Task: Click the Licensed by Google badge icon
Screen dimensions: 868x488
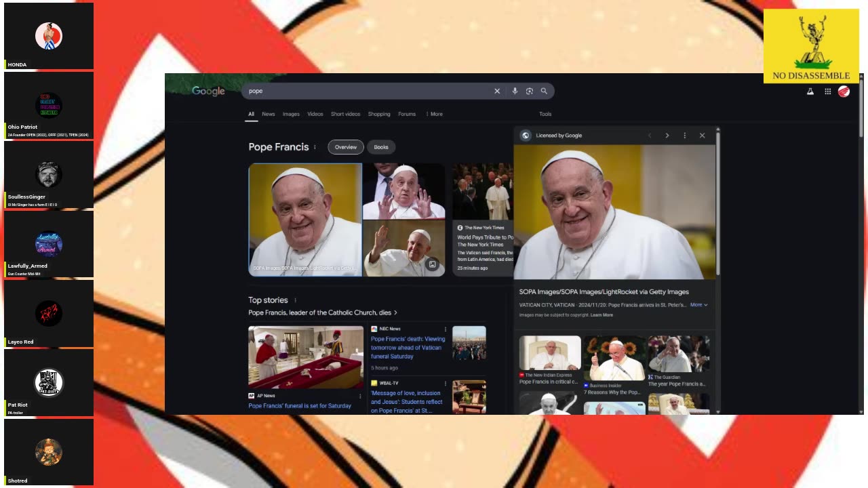Action: (525, 136)
